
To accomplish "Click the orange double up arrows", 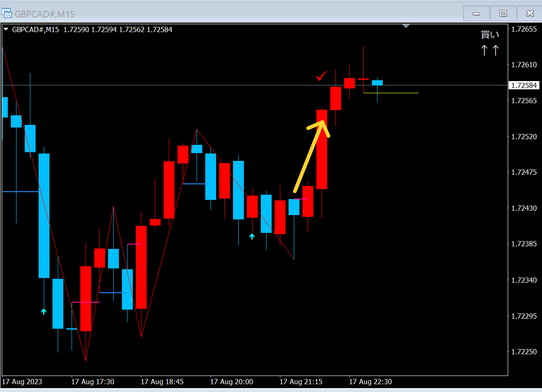I will tap(490, 51).
